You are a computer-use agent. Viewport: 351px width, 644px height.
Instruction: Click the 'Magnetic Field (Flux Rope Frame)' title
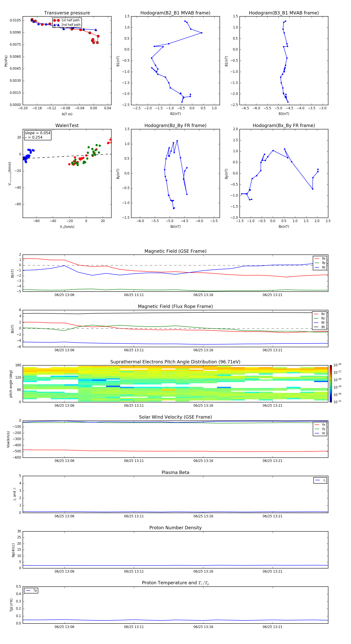tap(175, 307)
